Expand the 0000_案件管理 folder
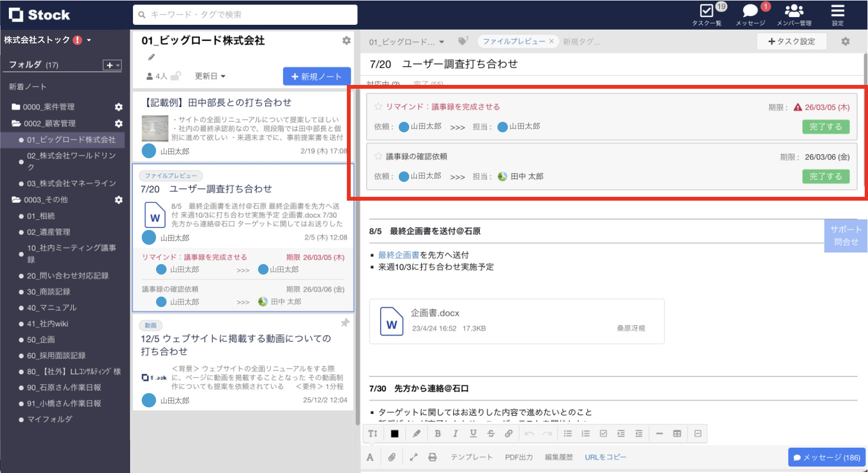 (16, 107)
